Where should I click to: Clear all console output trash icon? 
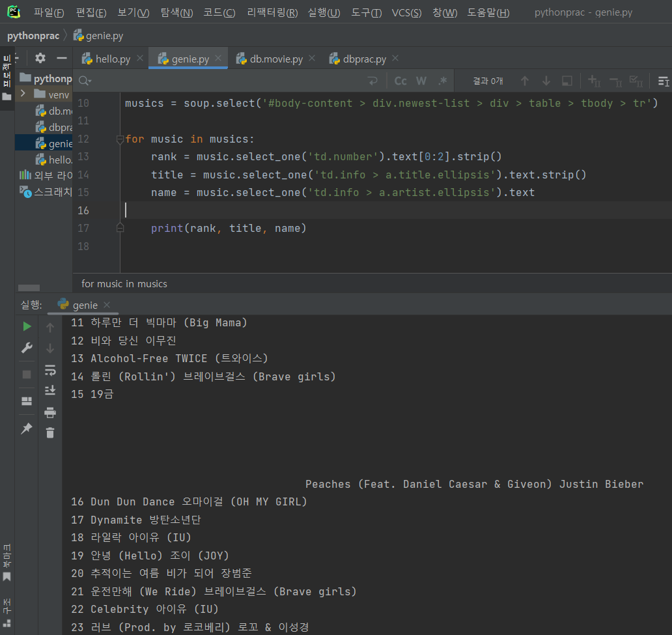click(x=50, y=432)
